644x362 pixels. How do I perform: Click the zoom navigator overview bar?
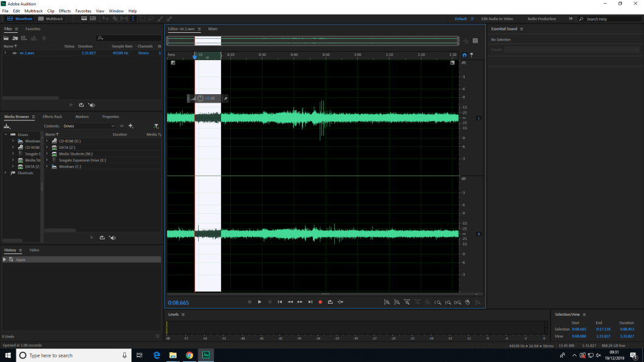[312, 41]
